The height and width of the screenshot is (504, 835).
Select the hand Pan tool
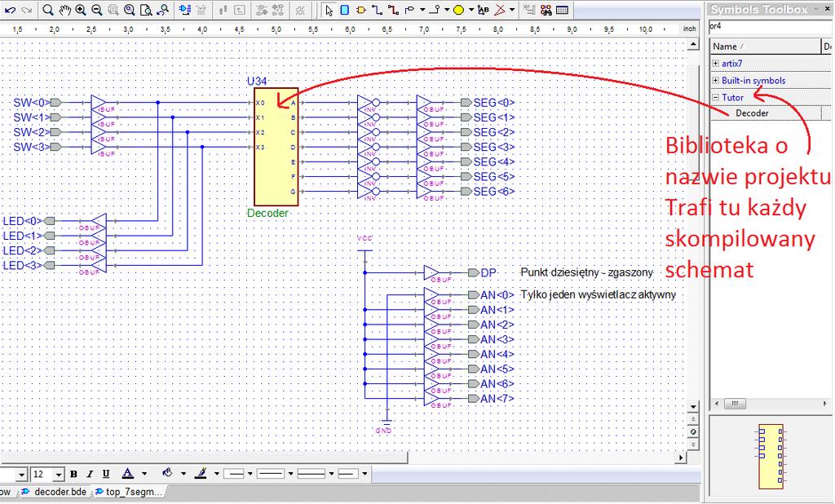64,10
